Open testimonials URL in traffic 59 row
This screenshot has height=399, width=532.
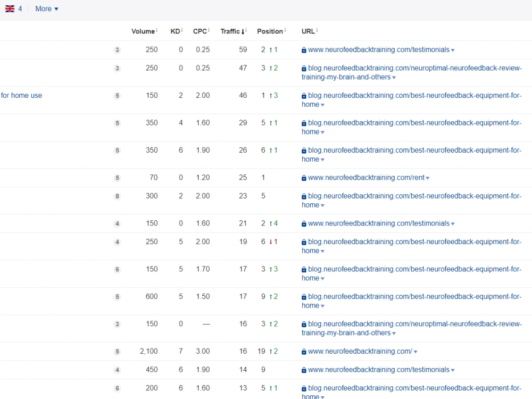(x=379, y=49)
